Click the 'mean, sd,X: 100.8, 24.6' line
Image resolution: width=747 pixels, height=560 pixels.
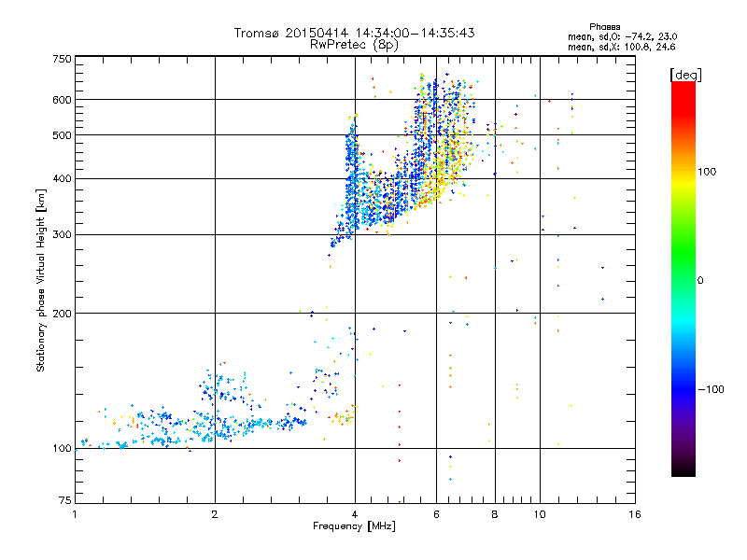pyautogui.click(x=621, y=47)
